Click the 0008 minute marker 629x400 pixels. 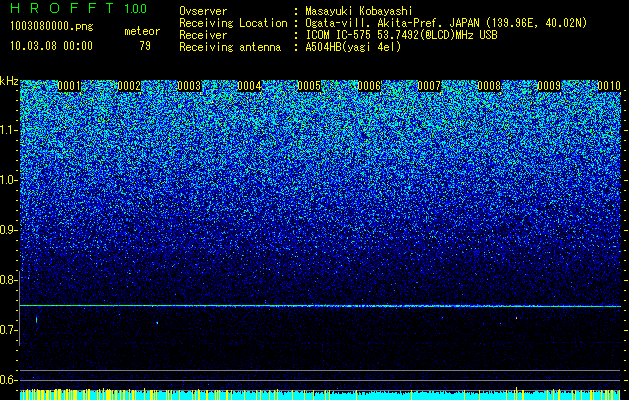point(489,86)
